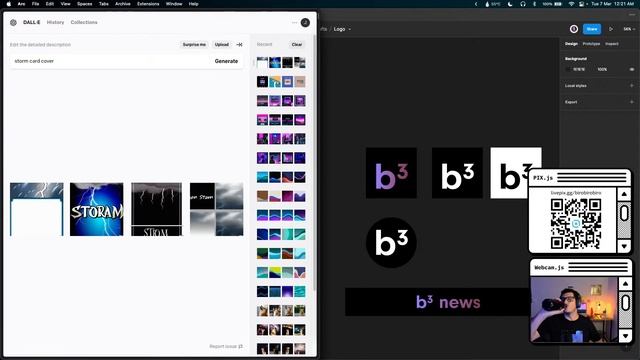Click the blue Figma Share button
This screenshot has width=640, height=360.
coord(592,29)
